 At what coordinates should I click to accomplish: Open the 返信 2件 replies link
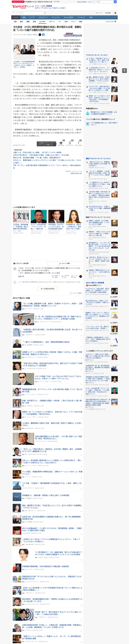tap(21, 276)
